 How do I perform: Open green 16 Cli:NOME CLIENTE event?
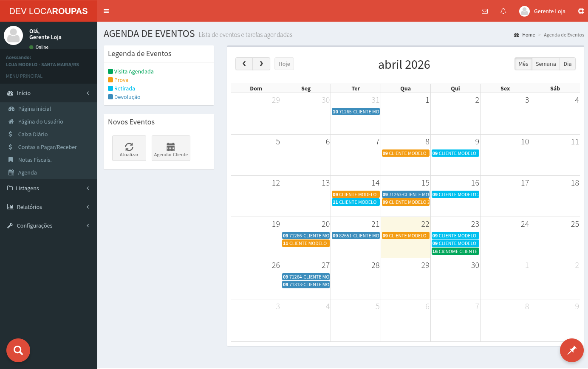(455, 251)
